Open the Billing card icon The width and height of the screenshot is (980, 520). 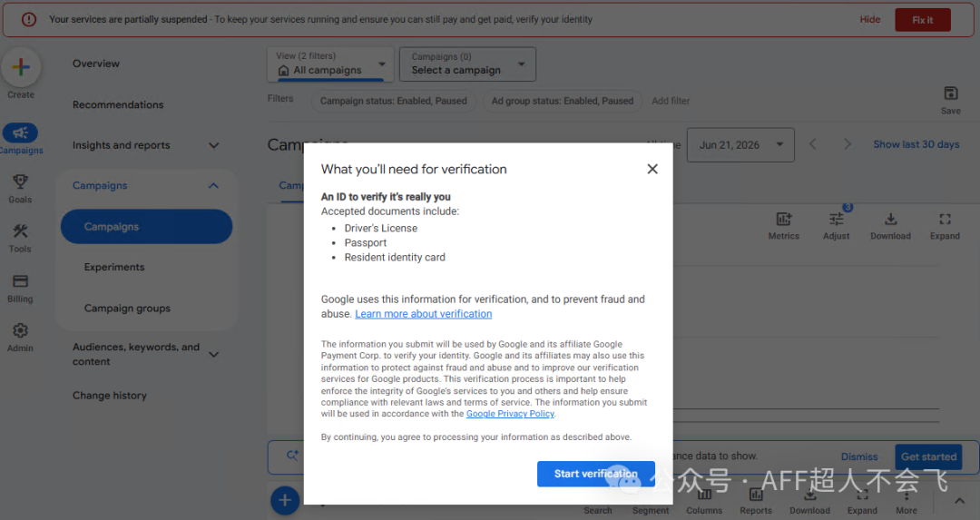click(x=20, y=281)
